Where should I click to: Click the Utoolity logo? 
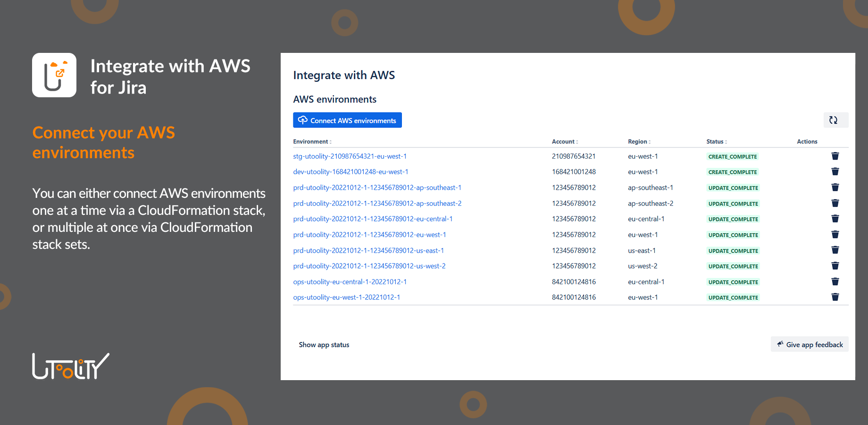[x=70, y=366]
